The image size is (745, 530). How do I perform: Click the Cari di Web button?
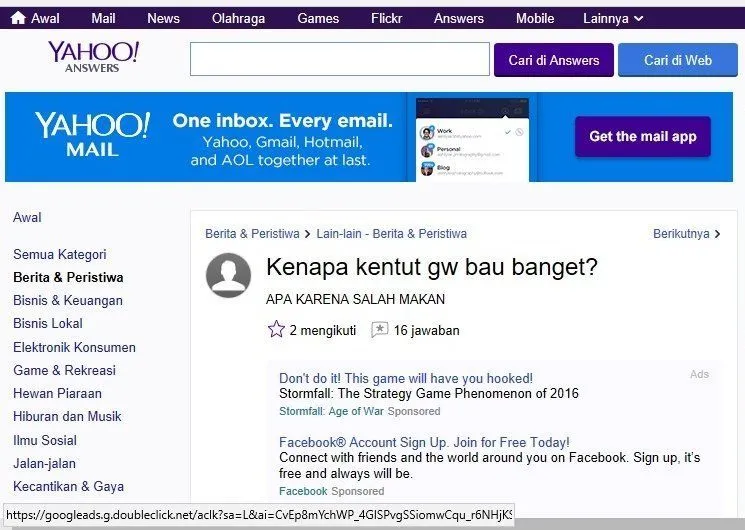(x=678, y=60)
